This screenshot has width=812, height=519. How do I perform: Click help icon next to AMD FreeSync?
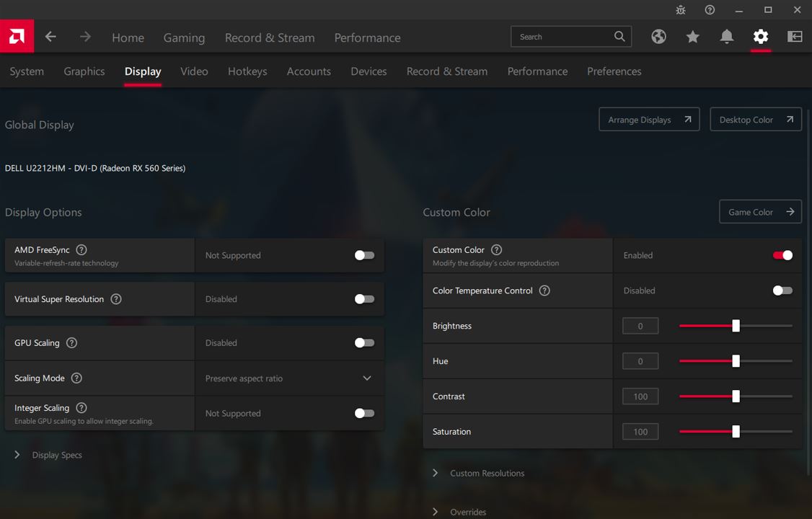[x=81, y=250]
